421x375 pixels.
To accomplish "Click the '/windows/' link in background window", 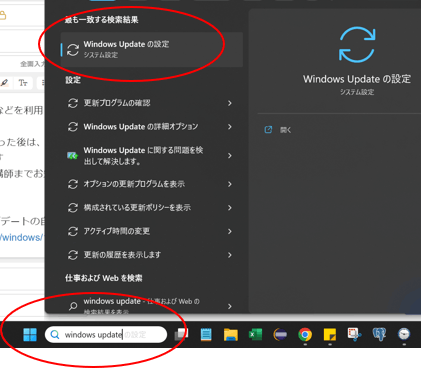I will tap(22, 237).
